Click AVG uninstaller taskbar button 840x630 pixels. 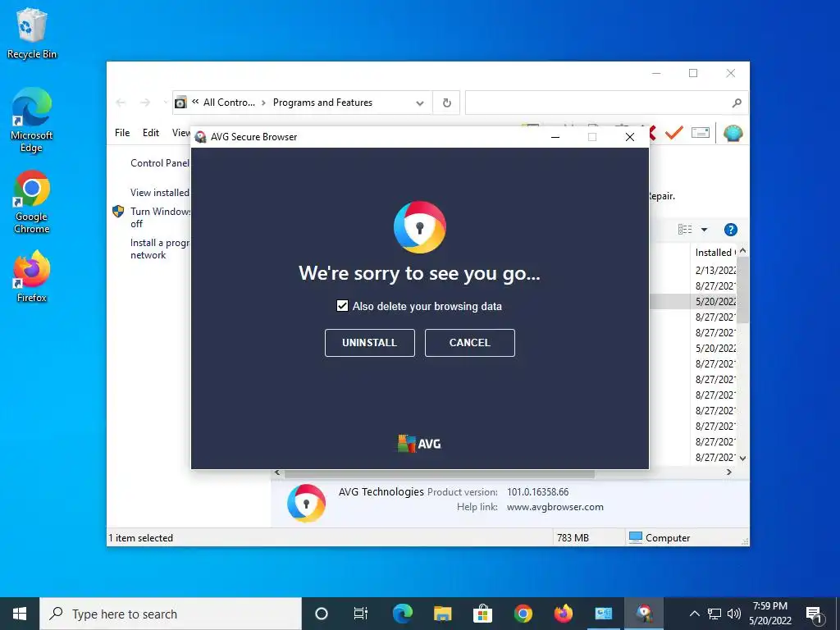point(644,614)
